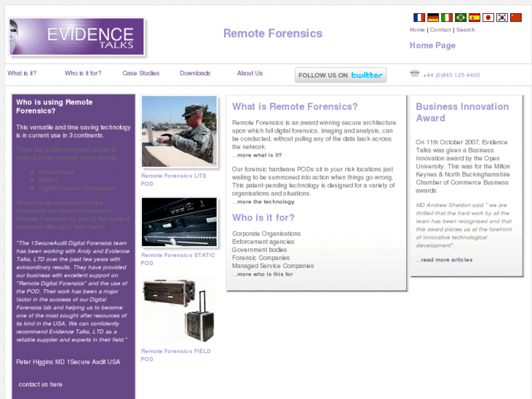Open the Case Studies menu item

point(141,73)
